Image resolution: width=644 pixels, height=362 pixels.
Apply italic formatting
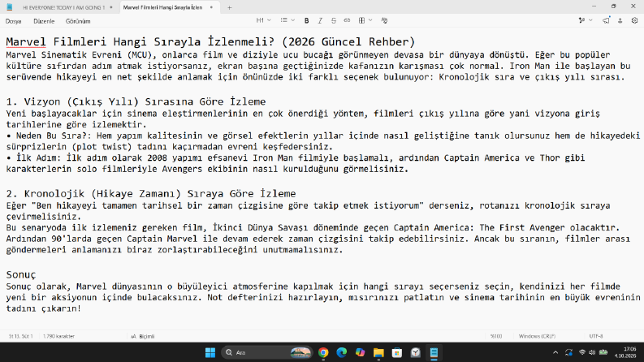coord(320,20)
